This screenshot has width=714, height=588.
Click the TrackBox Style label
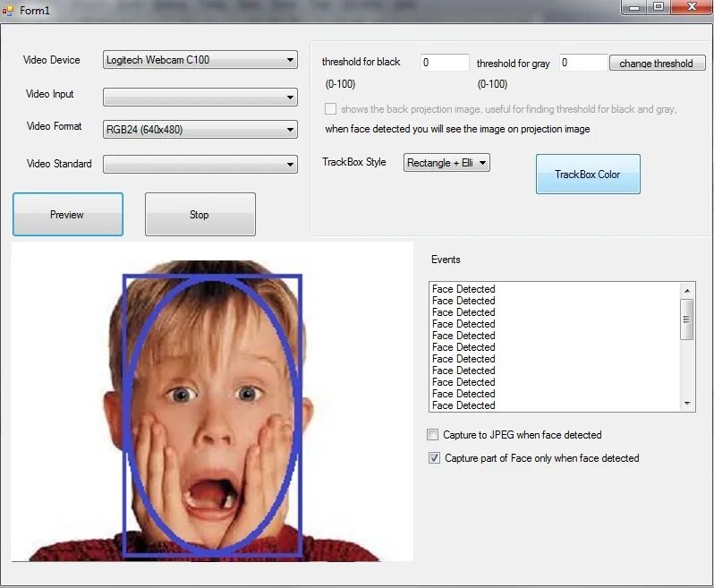coord(353,162)
